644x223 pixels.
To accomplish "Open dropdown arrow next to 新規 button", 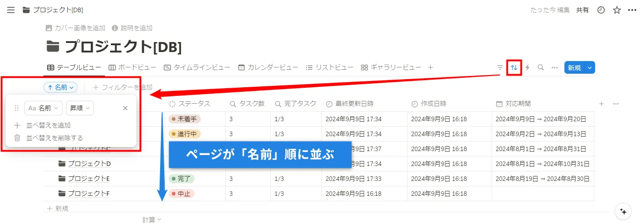I will coord(590,67).
